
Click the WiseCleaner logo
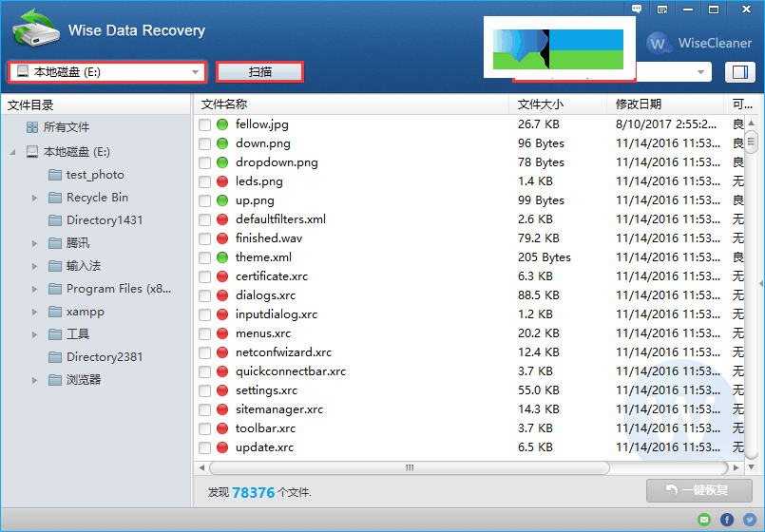699,43
